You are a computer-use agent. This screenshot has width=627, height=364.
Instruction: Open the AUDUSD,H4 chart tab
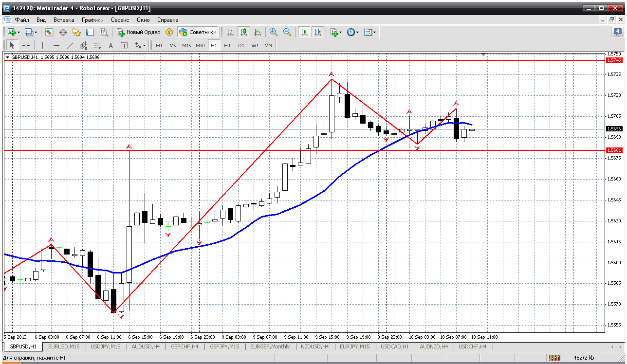(x=146, y=346)
